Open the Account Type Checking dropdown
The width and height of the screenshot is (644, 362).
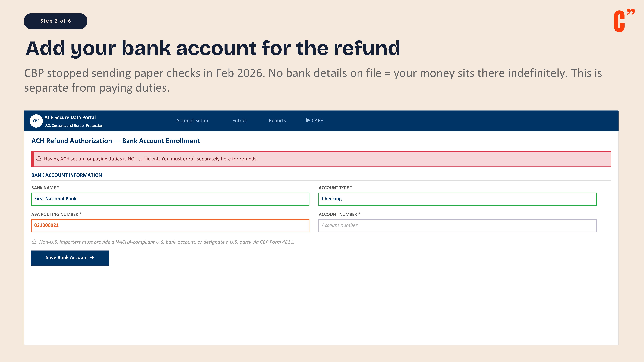click(457, 199)
